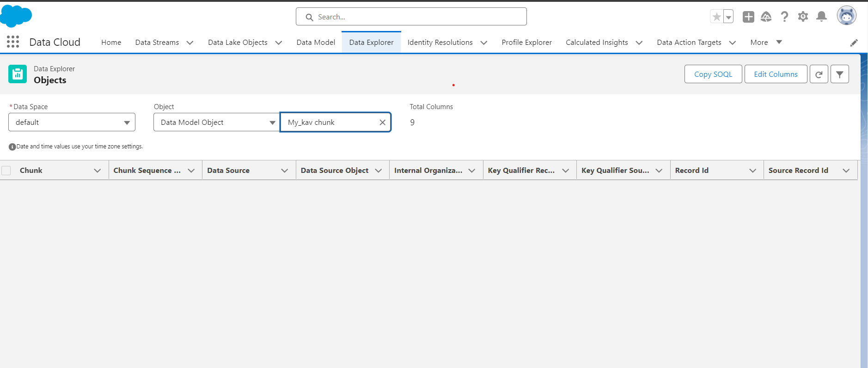
Task: Sort by the Chunk column header
Action: [31, 171]
